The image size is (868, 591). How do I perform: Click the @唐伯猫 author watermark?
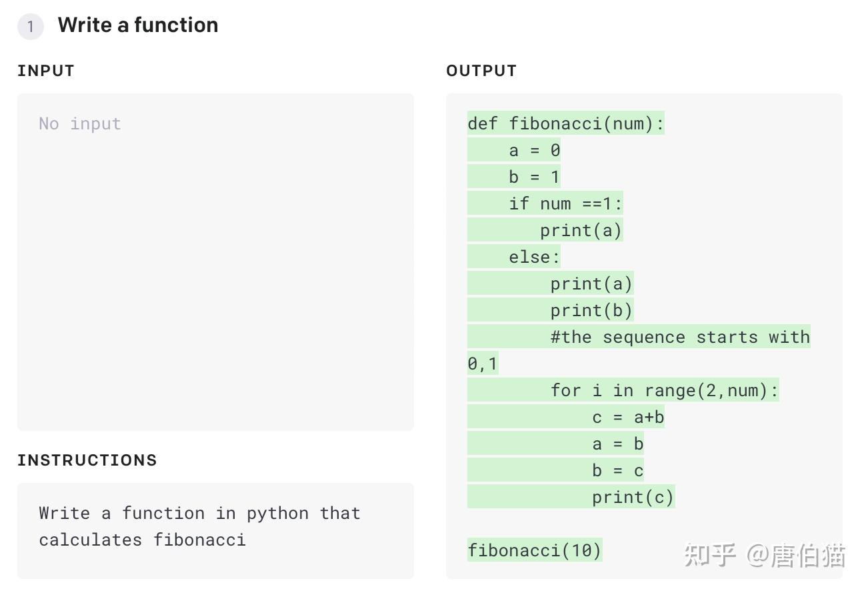coord(796,555)
